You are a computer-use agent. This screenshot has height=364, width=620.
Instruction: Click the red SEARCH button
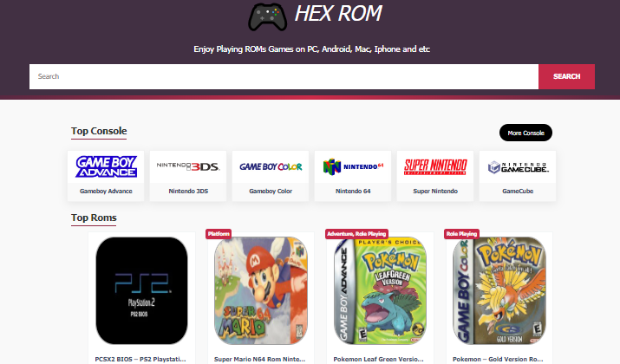[x=566, y=76]
